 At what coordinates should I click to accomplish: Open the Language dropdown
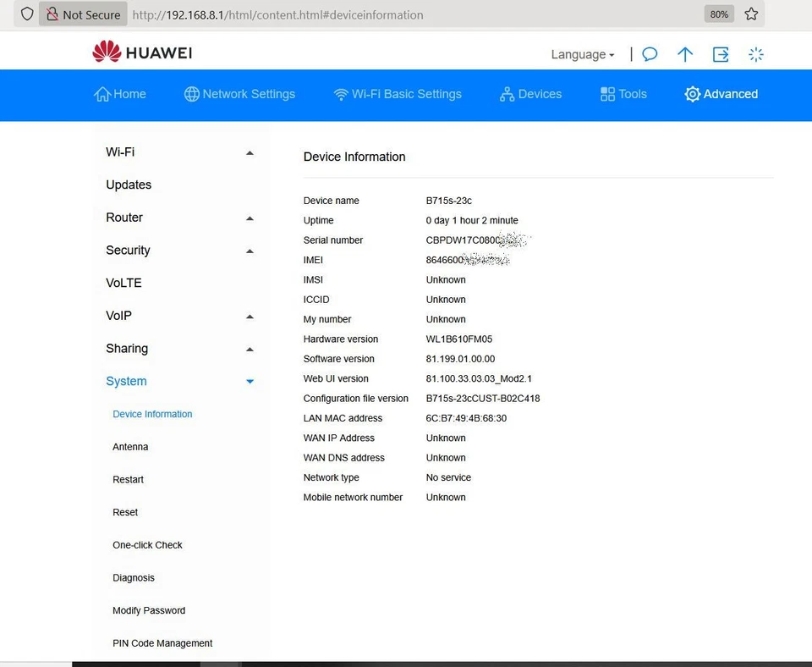pyautogui.click(x=583, y=54)
